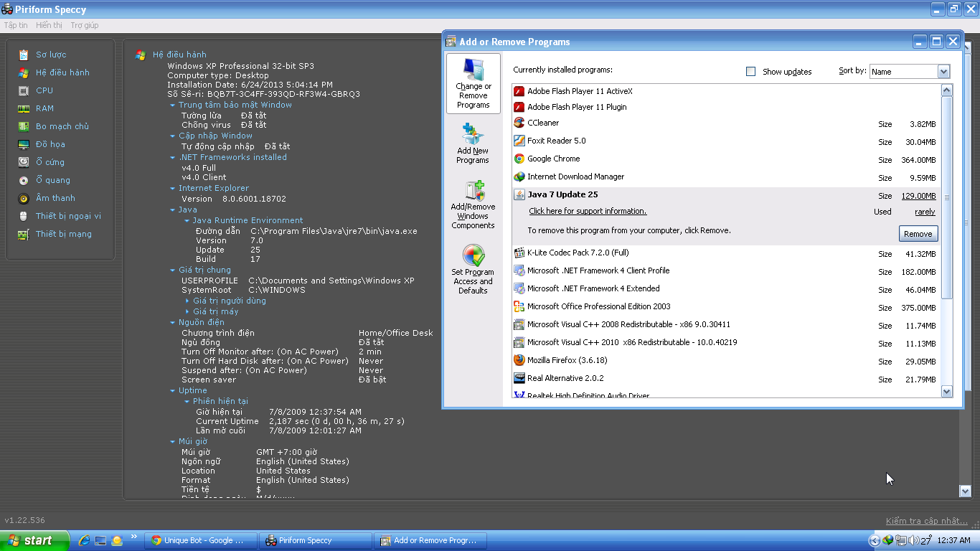Select the Ổ quang optical drive icon

(x=24, y=180)
